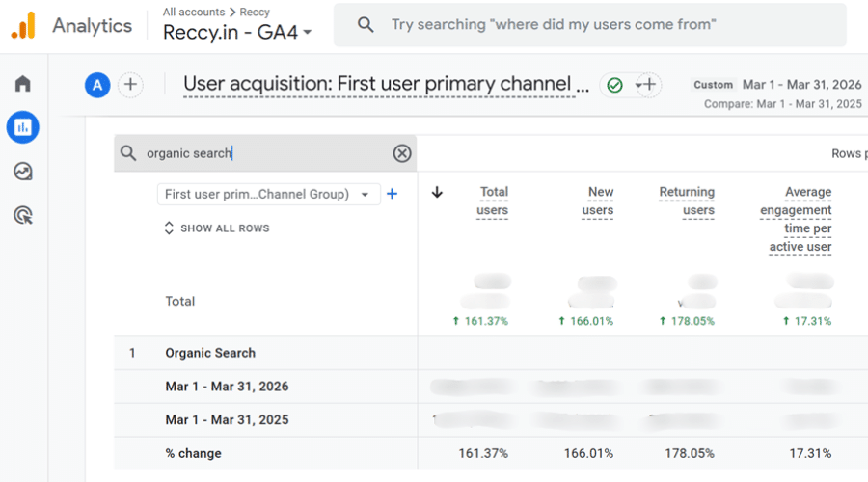This screenshot has width=868, height=482.
Task: Clear the 'organic search' table filter
Action: pyautogui.click(x=402, y=153)
